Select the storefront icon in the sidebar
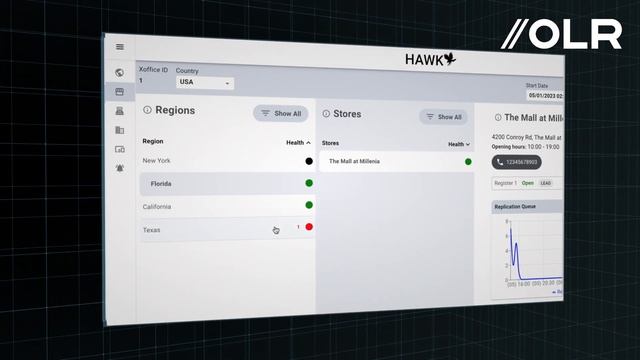This screenshot has height=360, width=640. pos(120,92)
